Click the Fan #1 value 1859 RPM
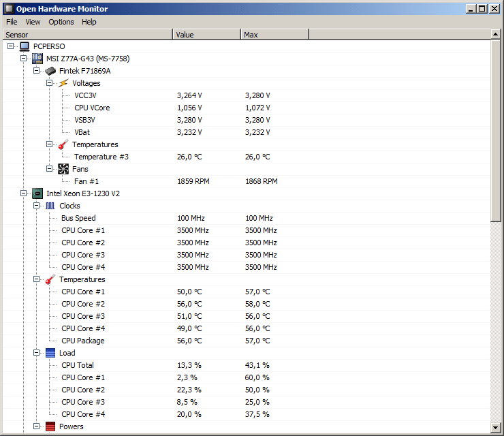Image resolution: width=504 pixels, height=436 pixels. pos(193,181)
